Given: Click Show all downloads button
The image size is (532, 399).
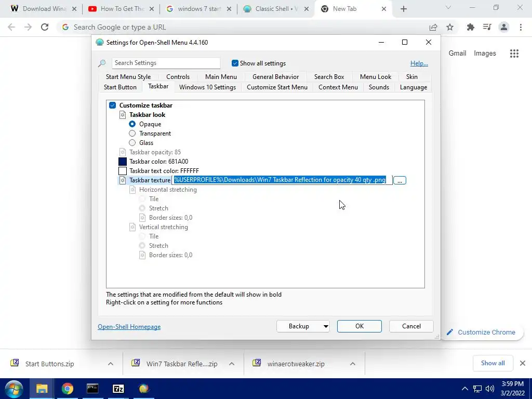Looking at the screenshot, I should point(493,363).
